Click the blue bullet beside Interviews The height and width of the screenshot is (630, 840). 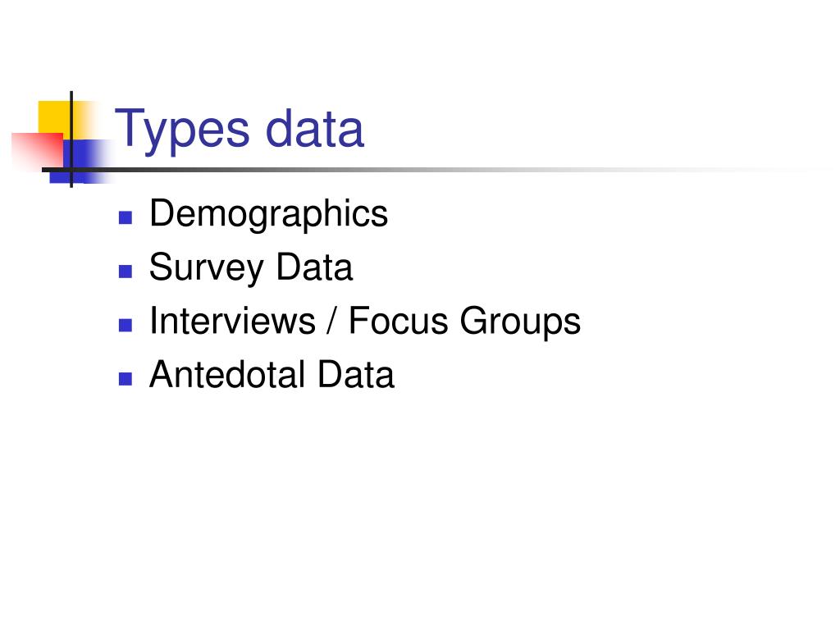coord(126,325)
